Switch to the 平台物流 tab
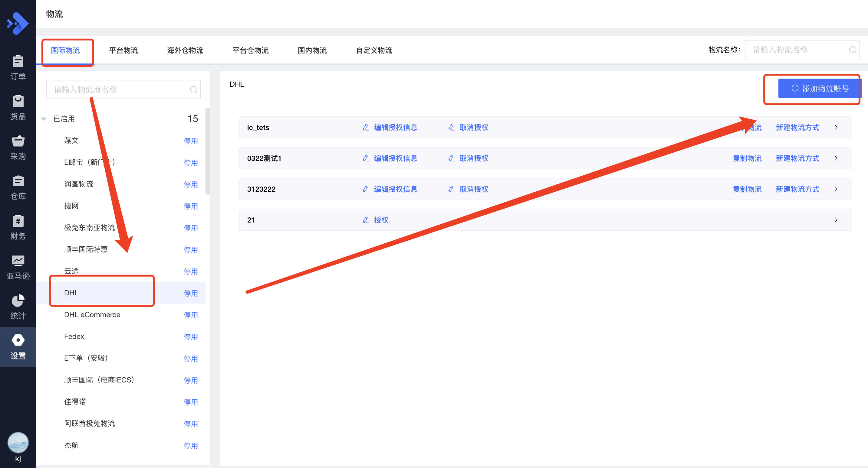This screenshot has width=868, height=468. [x=123, y=50]
